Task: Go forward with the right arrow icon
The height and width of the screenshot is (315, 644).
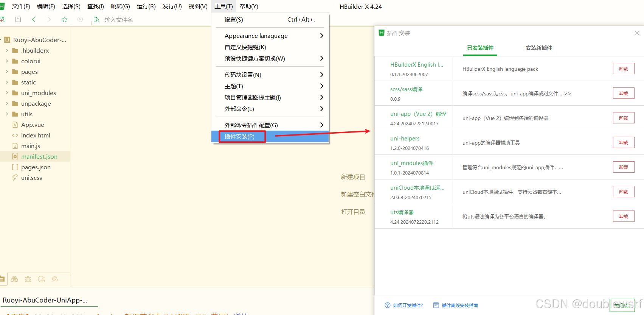Action: coord(49,19)
